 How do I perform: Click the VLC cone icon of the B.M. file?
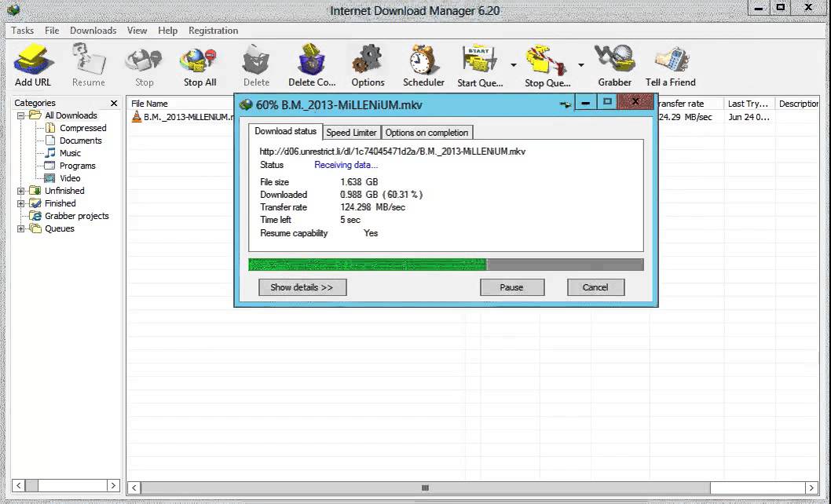136,117
